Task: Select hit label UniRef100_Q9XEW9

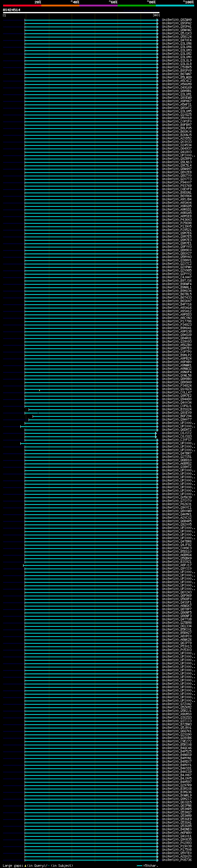Action: click(x=177, y=98)
